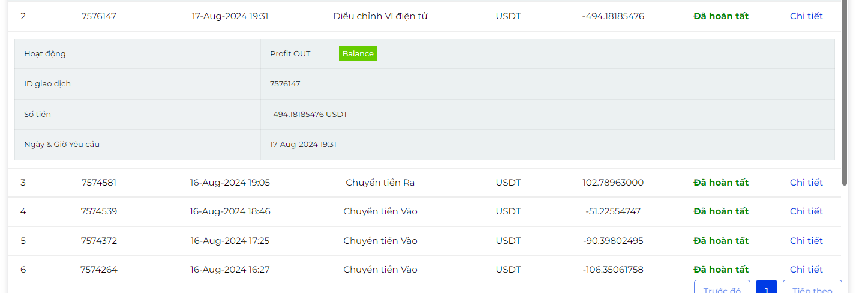Click the Profit OUT activity label
The height and width of the screenshot is (293, 868).
[290, 54]
